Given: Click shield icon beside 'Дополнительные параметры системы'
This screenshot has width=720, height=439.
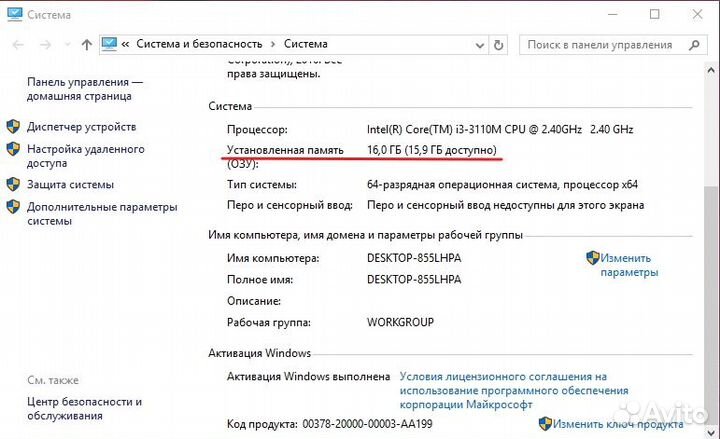Looking at the screenshot, I should tap(13, 207).
